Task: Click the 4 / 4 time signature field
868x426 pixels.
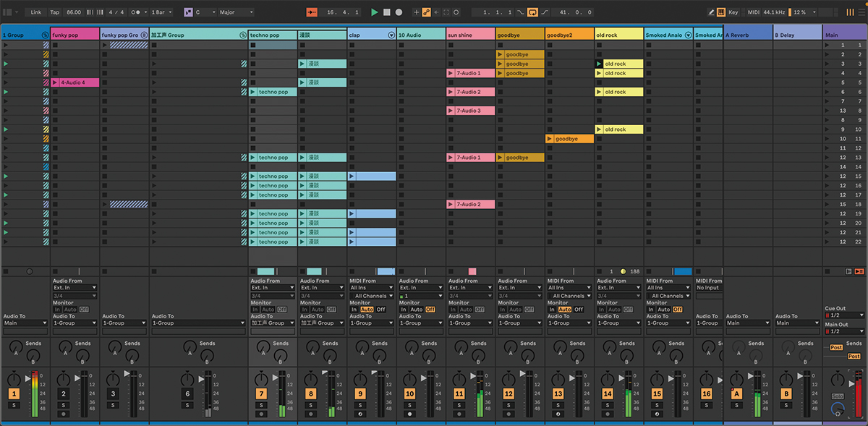Action: tap(116, 12)
